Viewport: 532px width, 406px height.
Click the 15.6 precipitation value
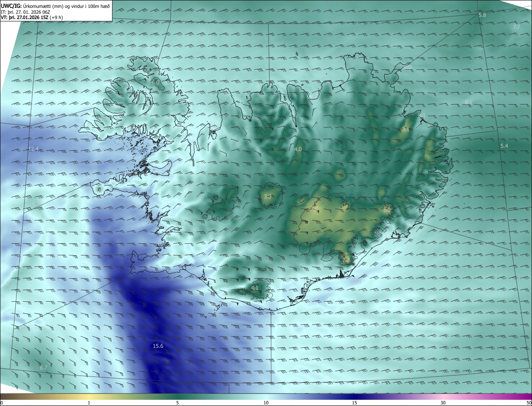[x=158, y=346]
